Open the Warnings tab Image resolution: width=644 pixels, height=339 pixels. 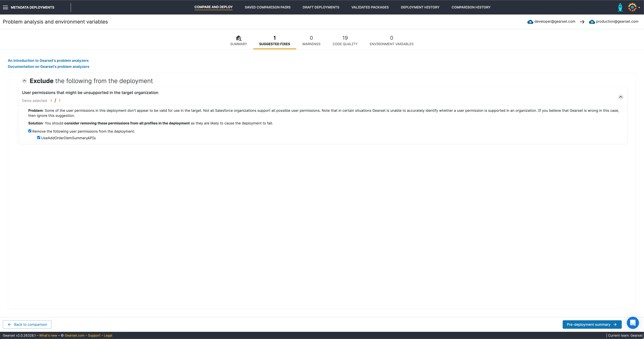[311, 41]
